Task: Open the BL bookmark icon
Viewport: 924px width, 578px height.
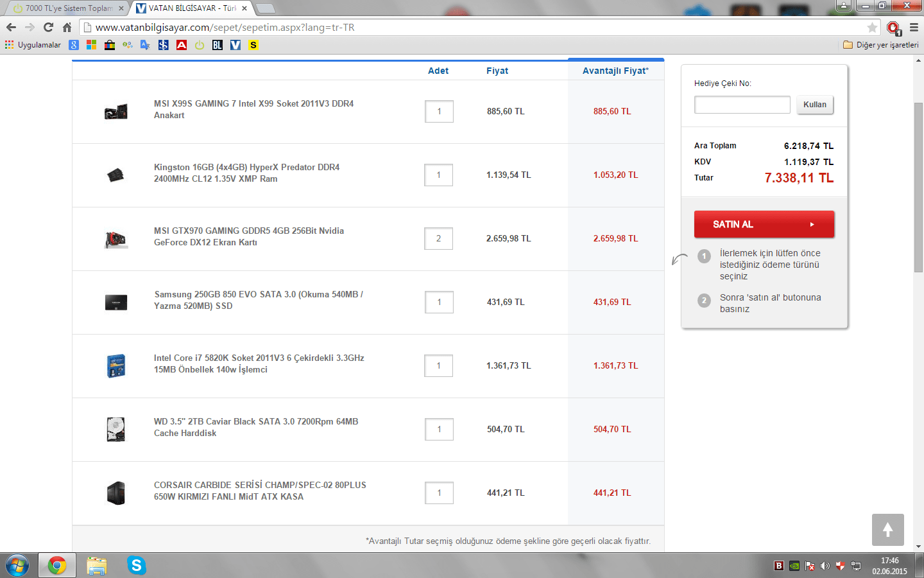Action: click(x=218, y=45)
